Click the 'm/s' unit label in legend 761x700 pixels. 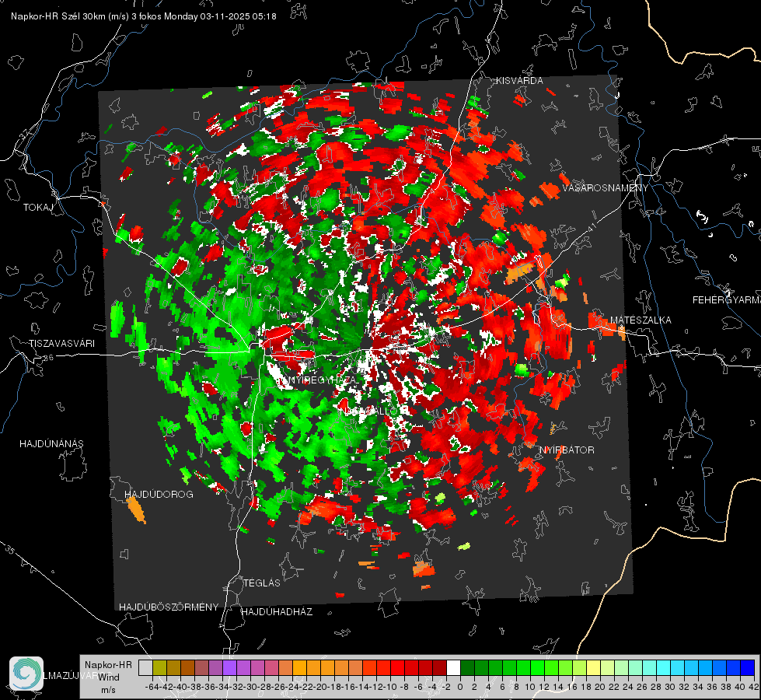click(108, 689)
